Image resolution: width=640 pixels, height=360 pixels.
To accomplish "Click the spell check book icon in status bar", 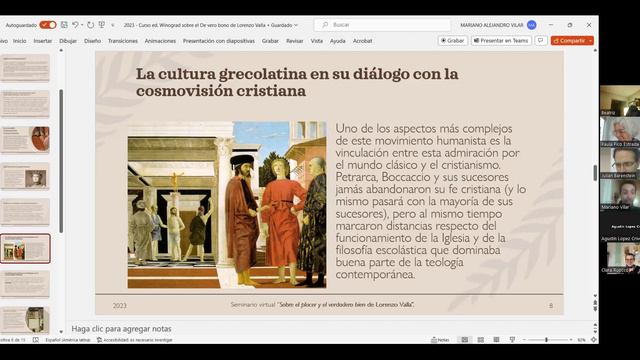I will pos(36,340).
